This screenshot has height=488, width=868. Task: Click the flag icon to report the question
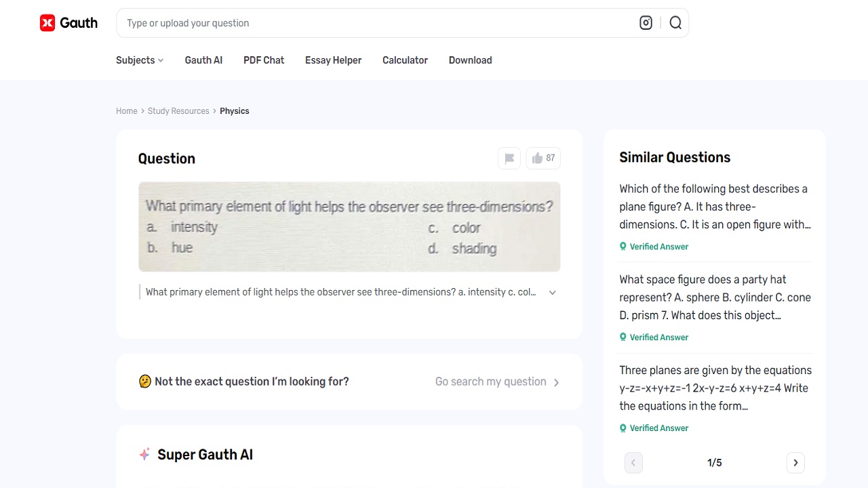point(509,158)
